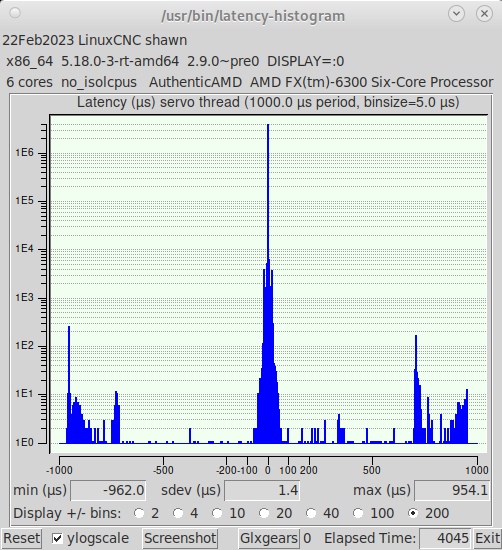The height and width of the screenshot is (550, 502).
Task: Click the Exit button
Action: click(487, 538)
